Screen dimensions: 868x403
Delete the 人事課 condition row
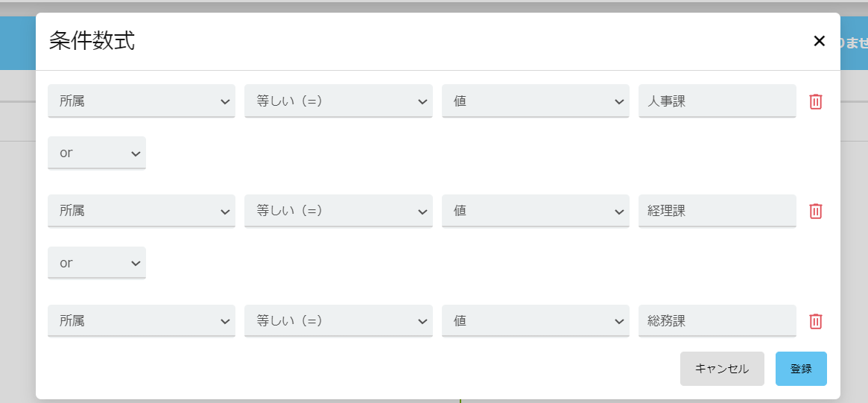tap(816, 101)
